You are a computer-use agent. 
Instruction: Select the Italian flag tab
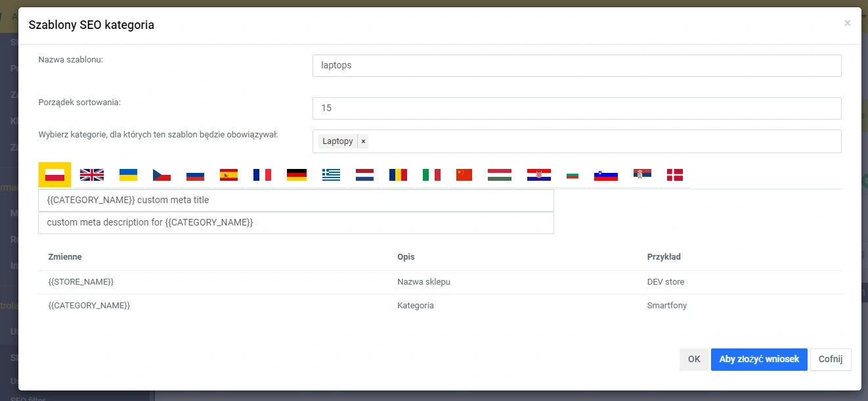(431, 175)
